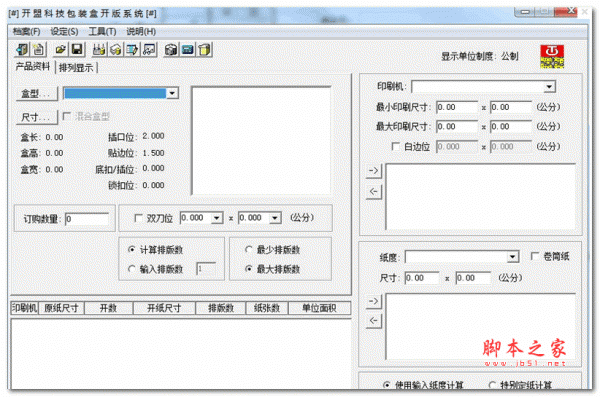Click the paper 尺寸 first value field
Screen dimensions: 600x397
(422, 278)
